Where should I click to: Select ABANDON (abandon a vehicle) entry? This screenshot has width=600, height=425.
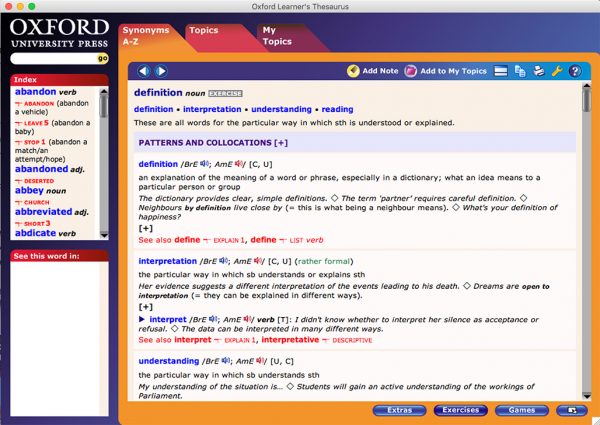pyautogui.click(x=52, y=107)
